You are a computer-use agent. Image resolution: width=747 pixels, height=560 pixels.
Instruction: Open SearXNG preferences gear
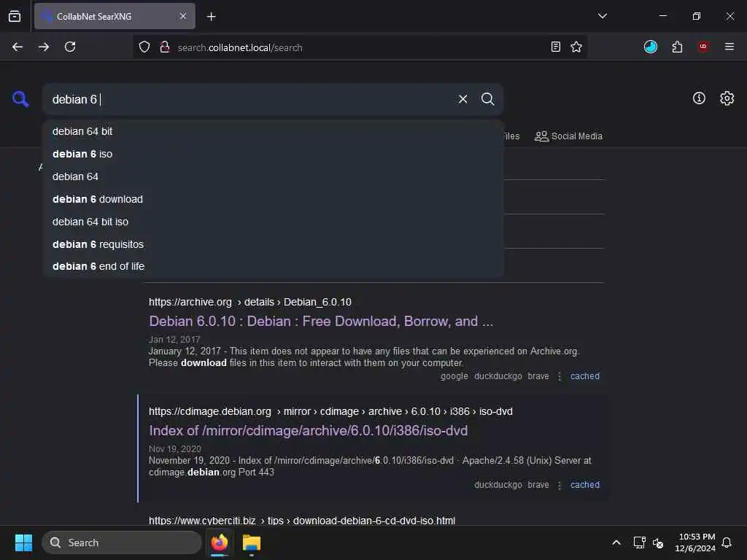(727, 98)
